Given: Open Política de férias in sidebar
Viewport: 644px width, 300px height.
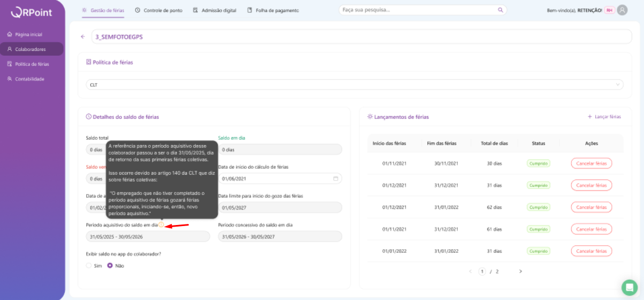Looking at the screenshot, I should tap(32, 64).
